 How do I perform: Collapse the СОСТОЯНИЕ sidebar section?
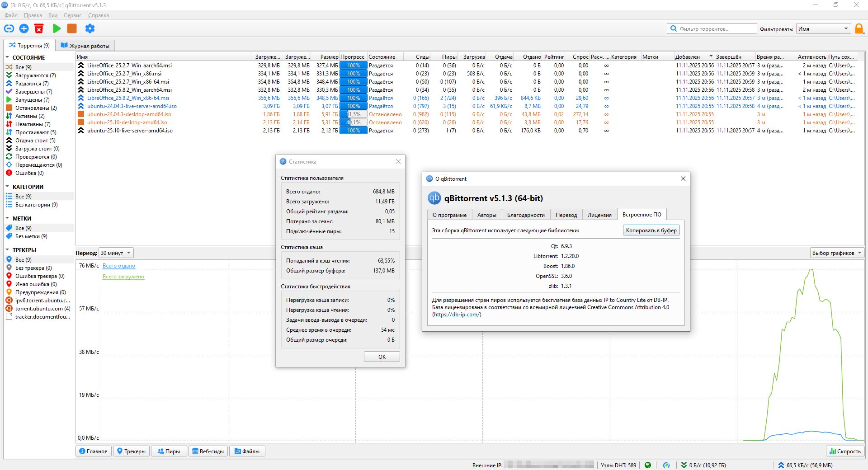(8, 58)
